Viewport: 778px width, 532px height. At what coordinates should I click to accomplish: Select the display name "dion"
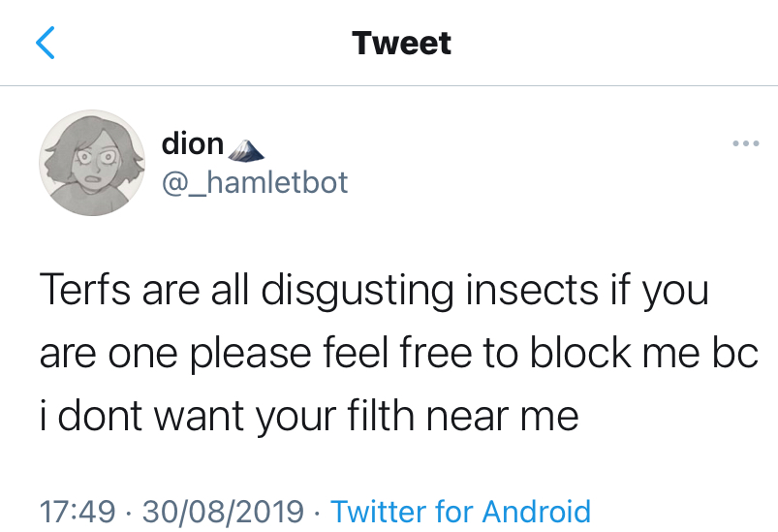[193, 144]
